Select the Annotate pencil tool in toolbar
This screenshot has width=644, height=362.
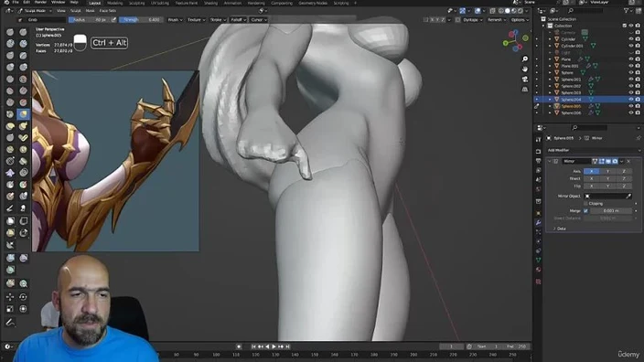pyautogui.click(x=10, y=323)
